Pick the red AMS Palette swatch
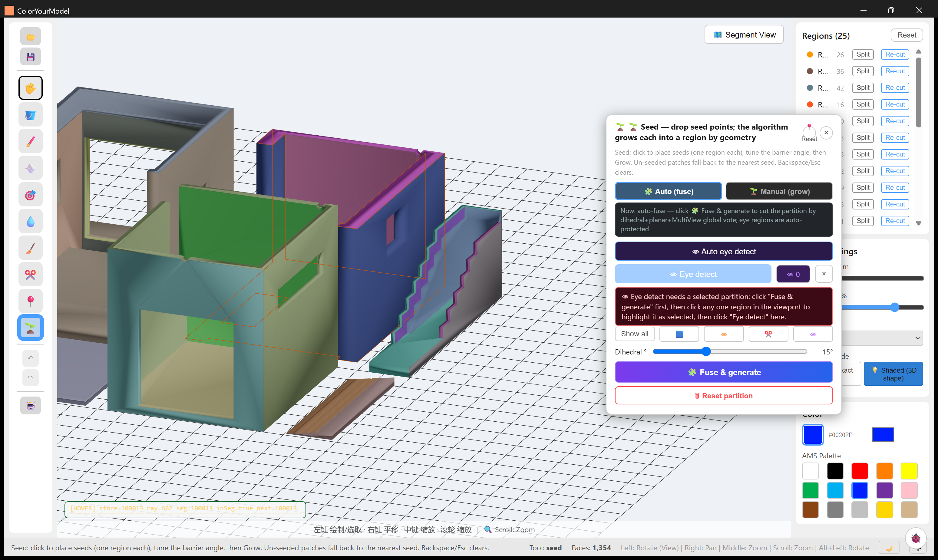This screenshot has height=560, width=938. (860, 471)
